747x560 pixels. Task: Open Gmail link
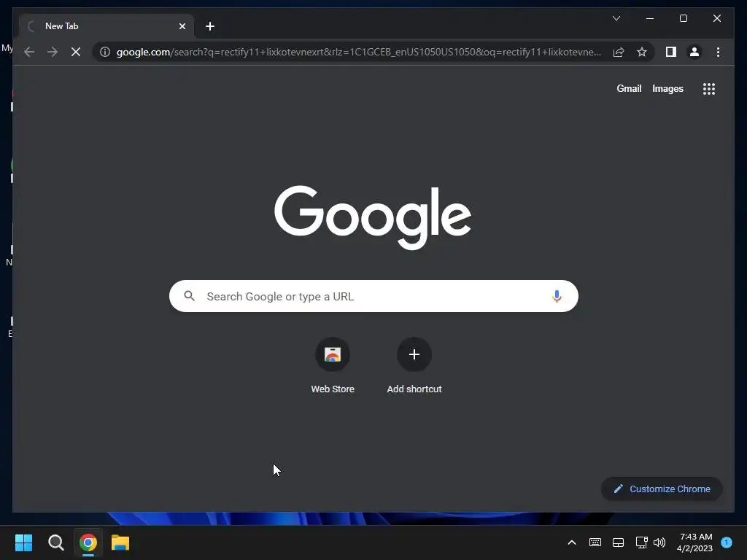tap(629, 88)
